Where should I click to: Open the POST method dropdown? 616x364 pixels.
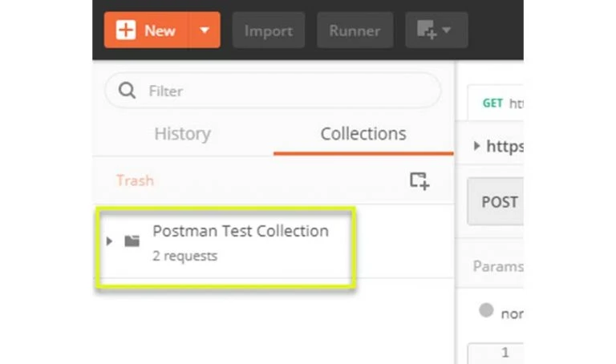(x=497, y=201)
